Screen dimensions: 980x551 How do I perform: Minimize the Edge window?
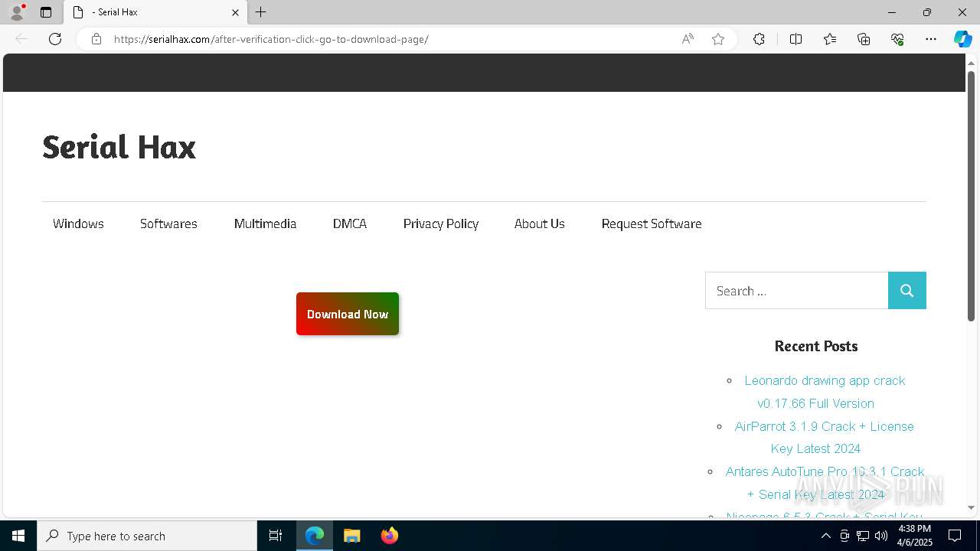[x=892, y=12]
